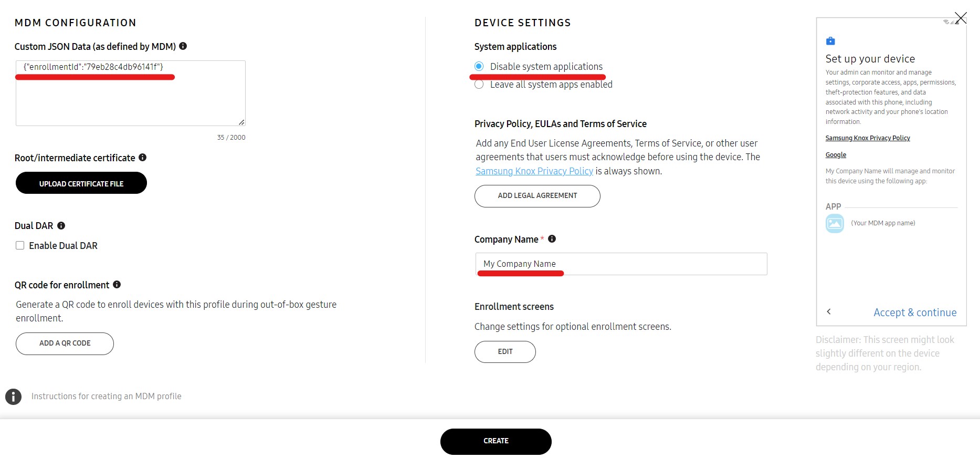Click info icon beside Custom JSON Data label
Image resolution: width=980 pixels, height=458 pixels.
pos(183,46)
